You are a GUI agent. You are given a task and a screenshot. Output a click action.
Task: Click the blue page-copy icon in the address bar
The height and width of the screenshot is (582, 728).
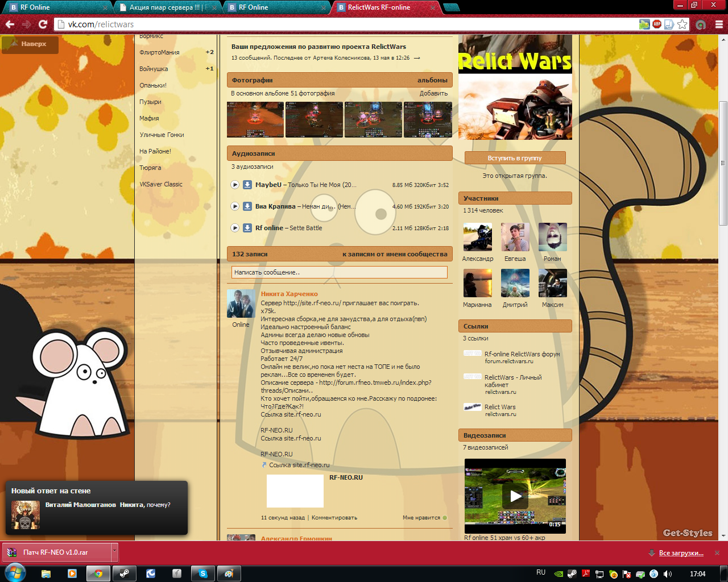tap(669, 24)
